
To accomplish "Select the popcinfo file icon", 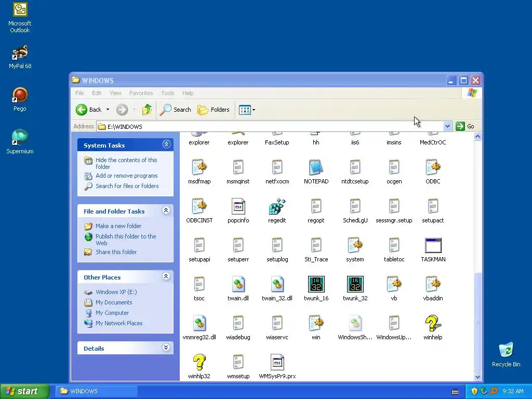I will (238, 207).
